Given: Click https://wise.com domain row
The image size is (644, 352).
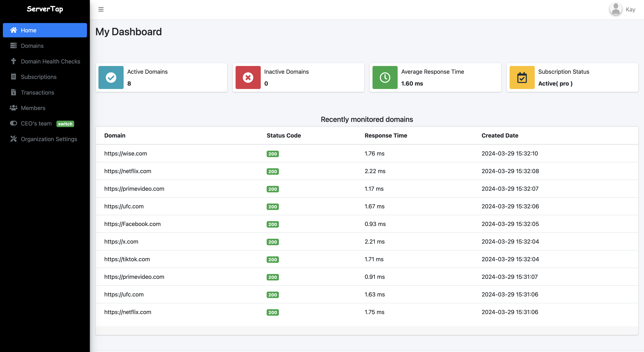Looking at the screenshot, I should point(367,153).
